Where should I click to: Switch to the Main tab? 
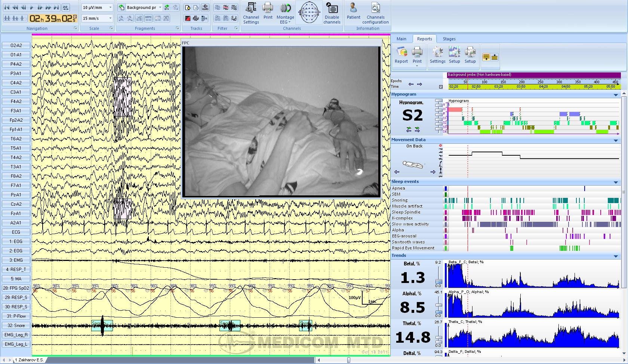coord(401,39)
